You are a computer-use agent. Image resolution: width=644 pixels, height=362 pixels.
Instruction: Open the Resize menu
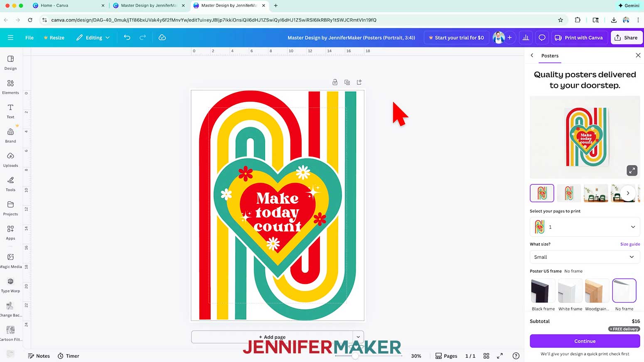54,37
